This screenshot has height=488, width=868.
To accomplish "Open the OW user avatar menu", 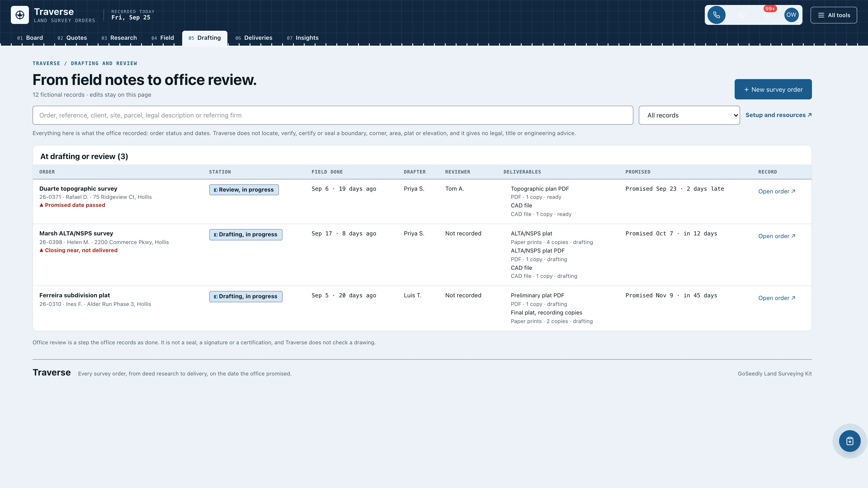I will (792, 15).
